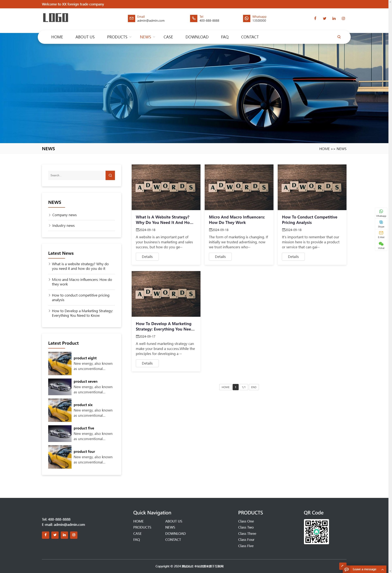Click the footer Instagram icon
Image resolution: width=392 pixels, height=573 pixels.
pos(74,535)
